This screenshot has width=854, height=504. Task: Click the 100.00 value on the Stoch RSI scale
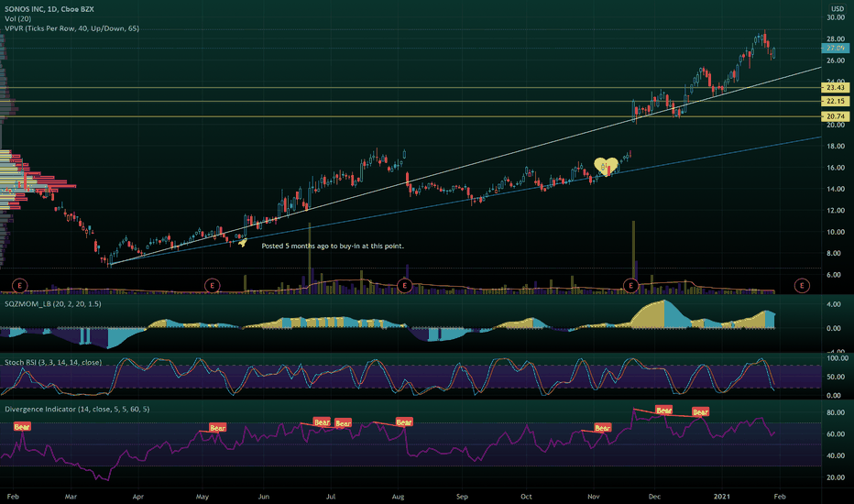[x=838, y=358]
